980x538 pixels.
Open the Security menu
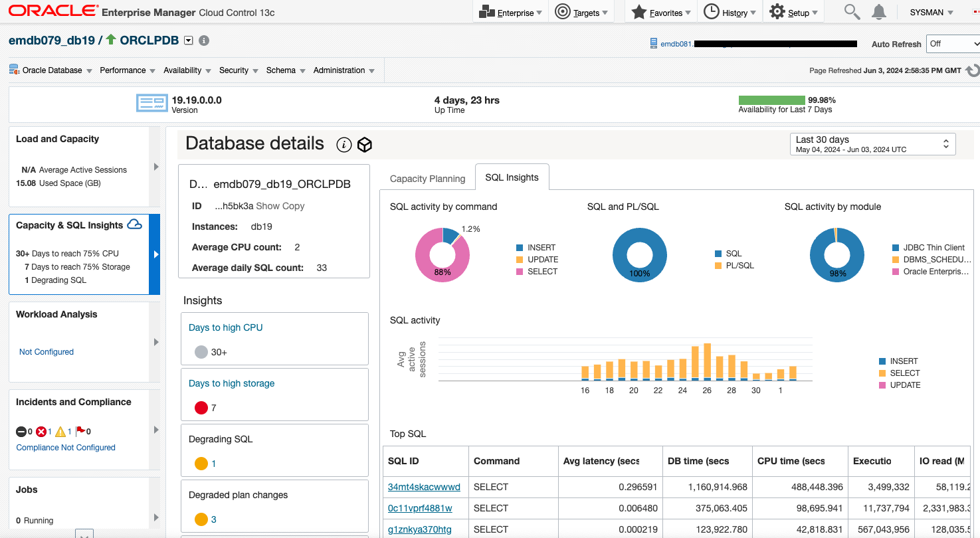[x=239, y=70]
